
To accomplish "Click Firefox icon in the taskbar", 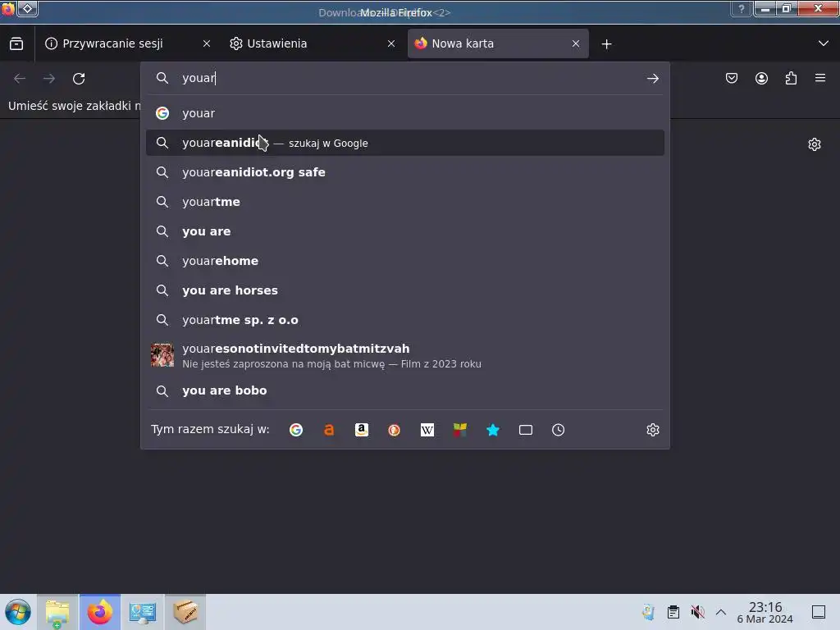I will 100,612.
